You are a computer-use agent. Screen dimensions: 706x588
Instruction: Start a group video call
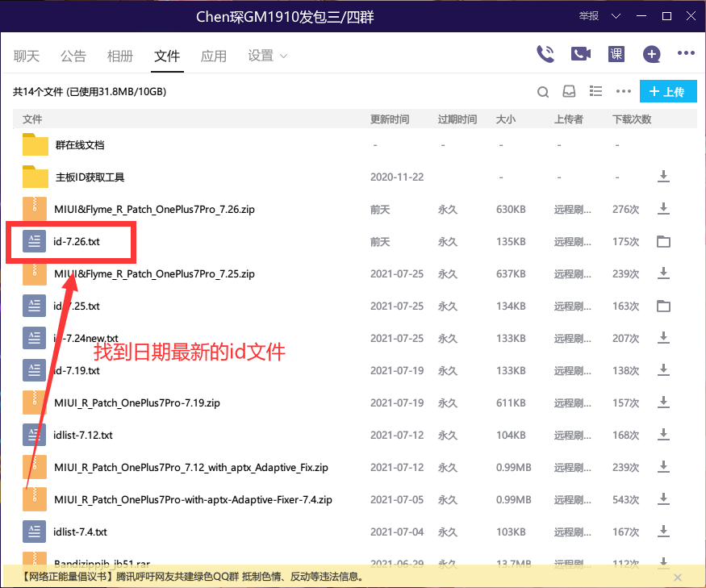[x=580, y=54]
